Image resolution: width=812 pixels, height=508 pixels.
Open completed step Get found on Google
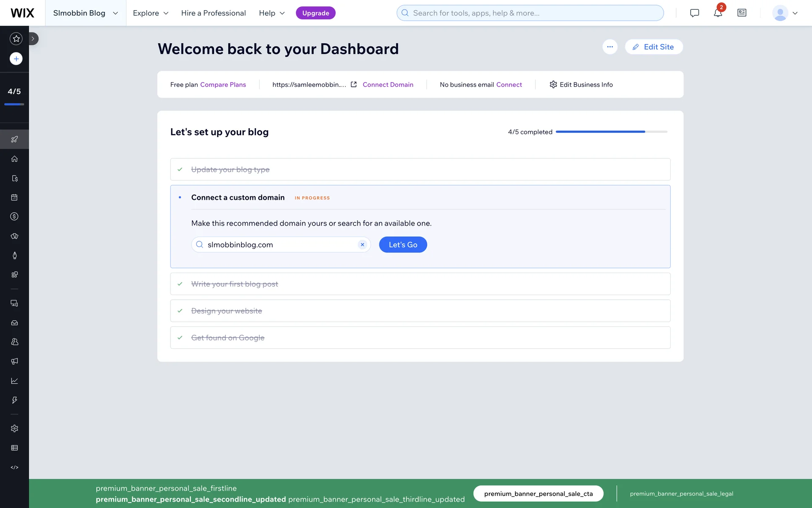point(228,338)
